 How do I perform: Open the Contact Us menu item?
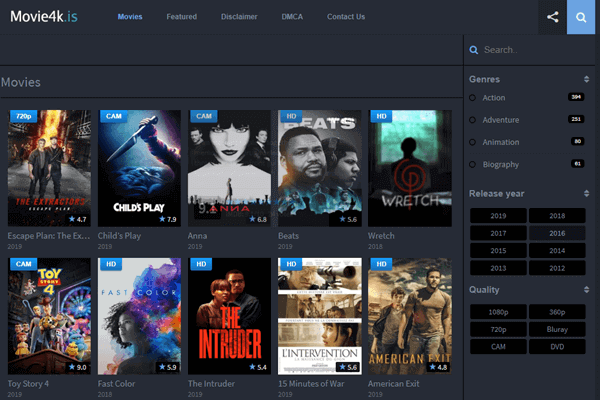[x=346, y=17]
